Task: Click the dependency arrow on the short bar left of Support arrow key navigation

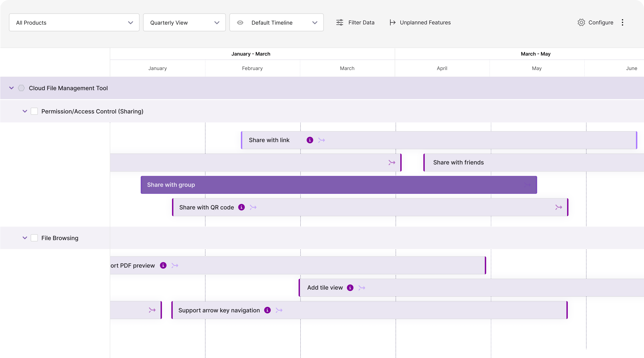Action: [x=152, y=310]
